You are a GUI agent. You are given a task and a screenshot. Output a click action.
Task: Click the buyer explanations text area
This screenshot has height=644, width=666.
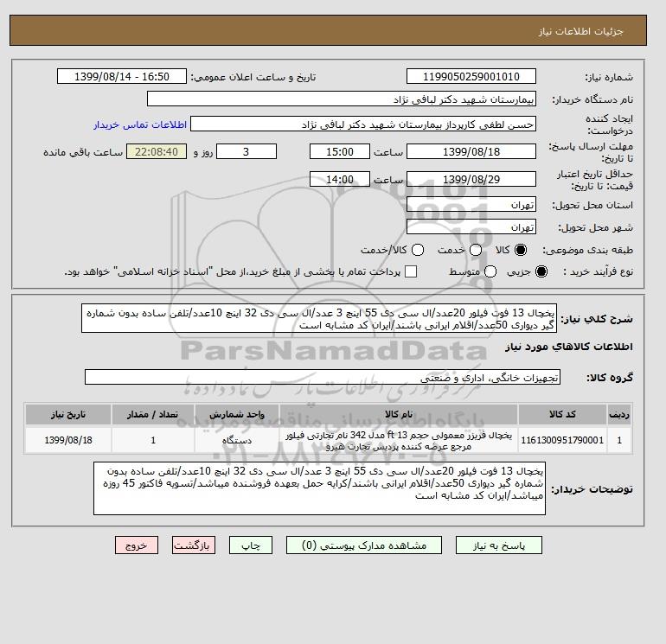tap(319, 488)
